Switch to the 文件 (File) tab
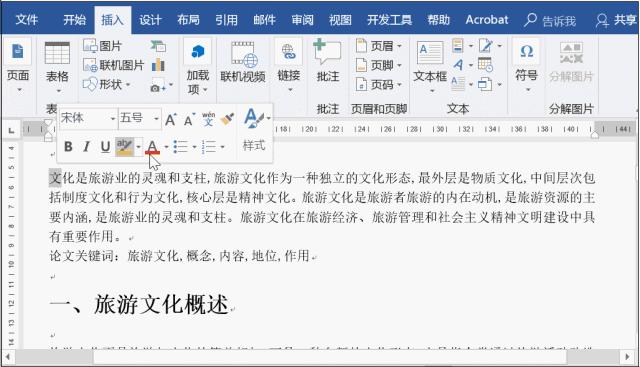 27,20
